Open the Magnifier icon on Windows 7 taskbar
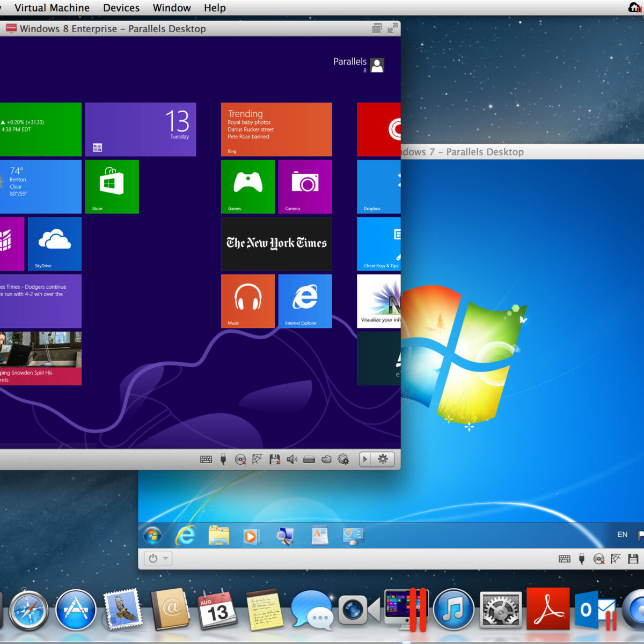 coord(285,536)
